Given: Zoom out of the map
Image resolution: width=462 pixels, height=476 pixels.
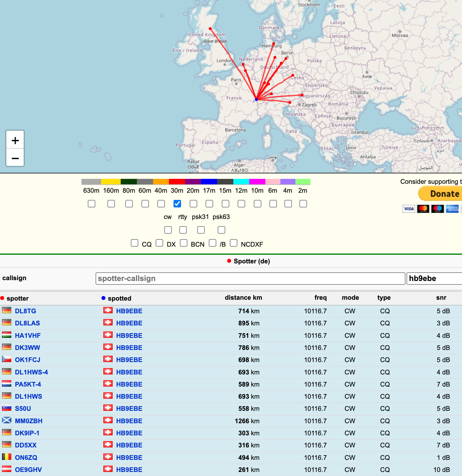Looking at the screenshot, I should pos(15,158).
